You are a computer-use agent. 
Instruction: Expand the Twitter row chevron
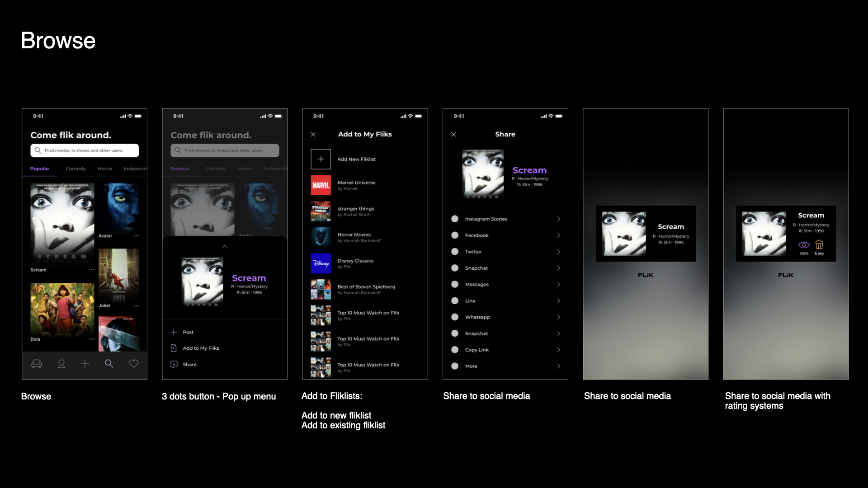pyautogui.click(x=559, y=252)
